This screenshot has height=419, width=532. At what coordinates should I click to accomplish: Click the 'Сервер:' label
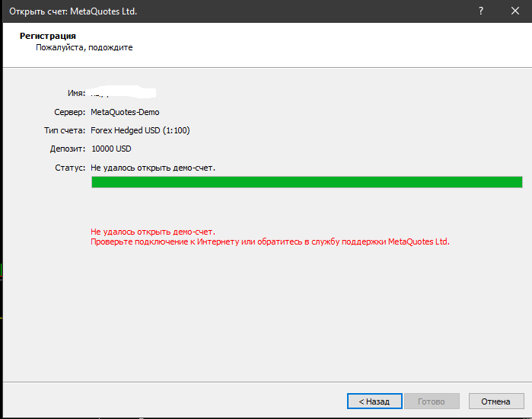[69, 112]
